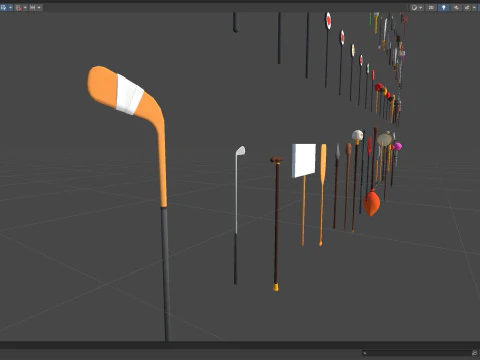Select the orange teardrop-shaped object
The image size is (480, 360).
point(372,203)
